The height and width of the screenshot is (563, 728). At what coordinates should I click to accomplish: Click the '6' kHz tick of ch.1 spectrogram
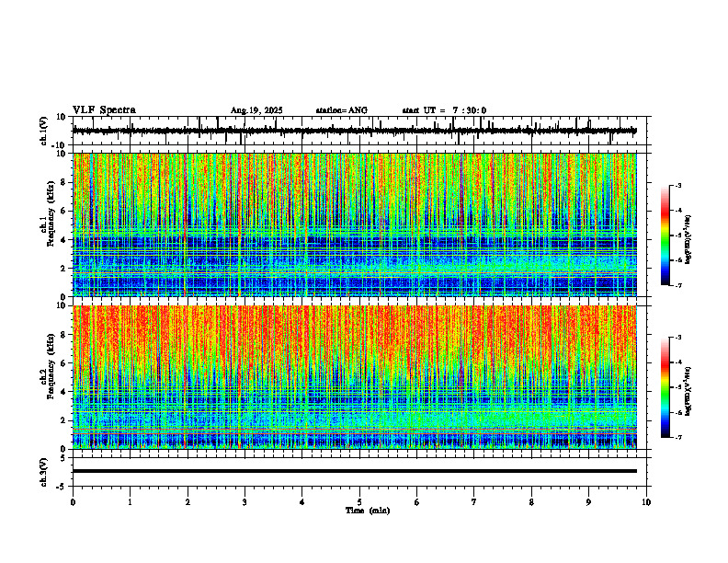click(x=63, y=212)
